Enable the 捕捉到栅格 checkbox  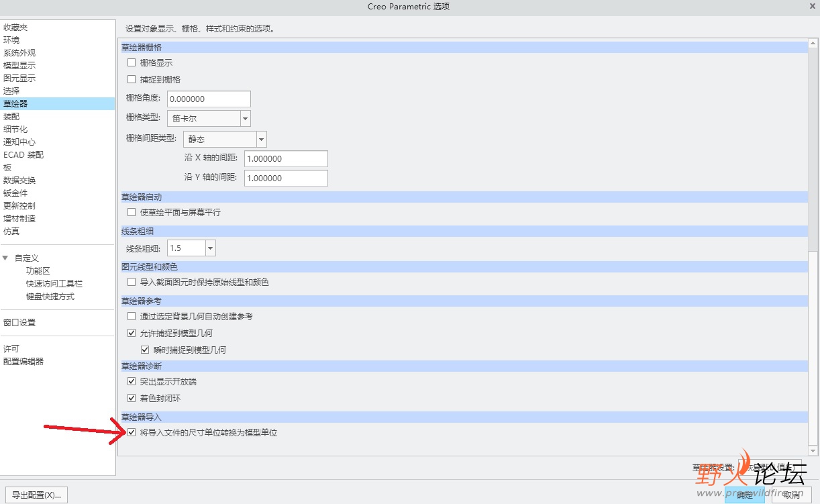point(132,79)
